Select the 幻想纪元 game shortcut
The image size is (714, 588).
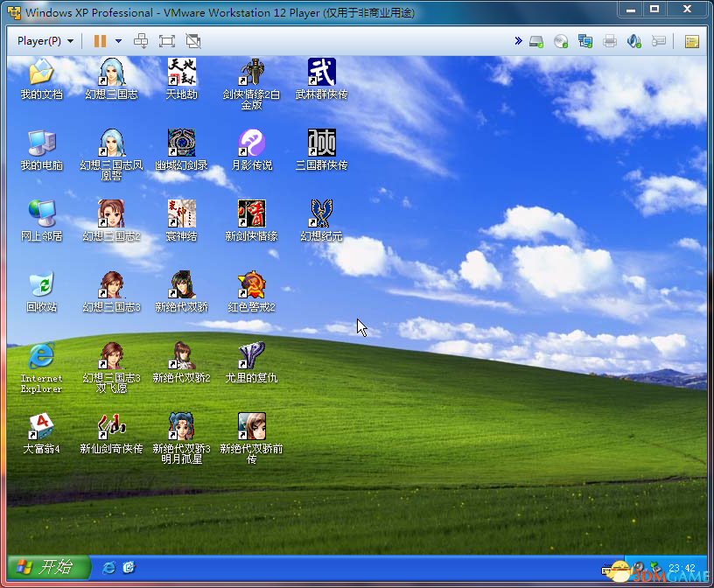[x=321, y=220]
